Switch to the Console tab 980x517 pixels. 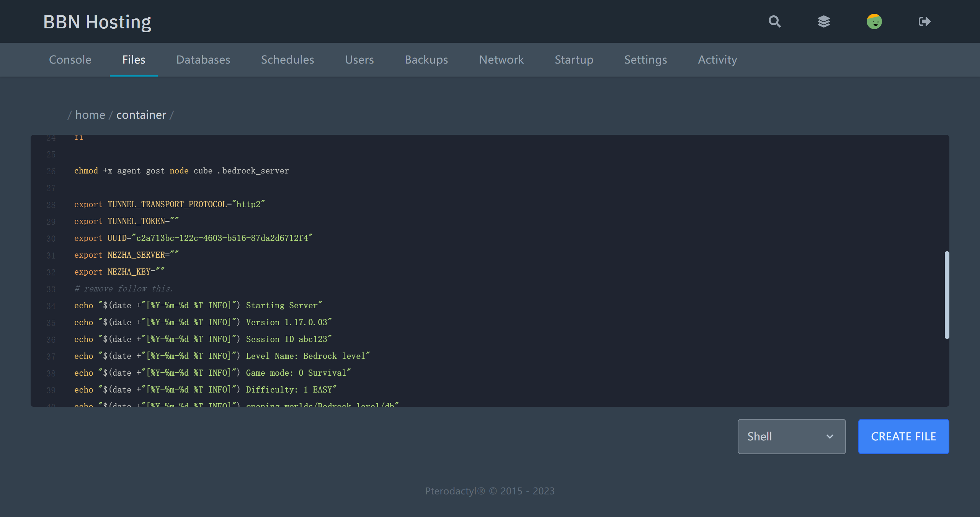pos(70,60)
